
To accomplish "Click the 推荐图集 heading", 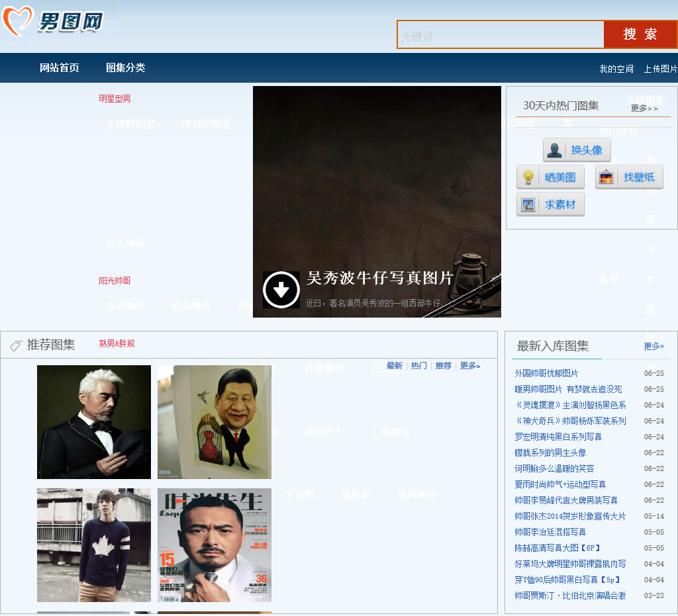I will [x=51, y=345].
